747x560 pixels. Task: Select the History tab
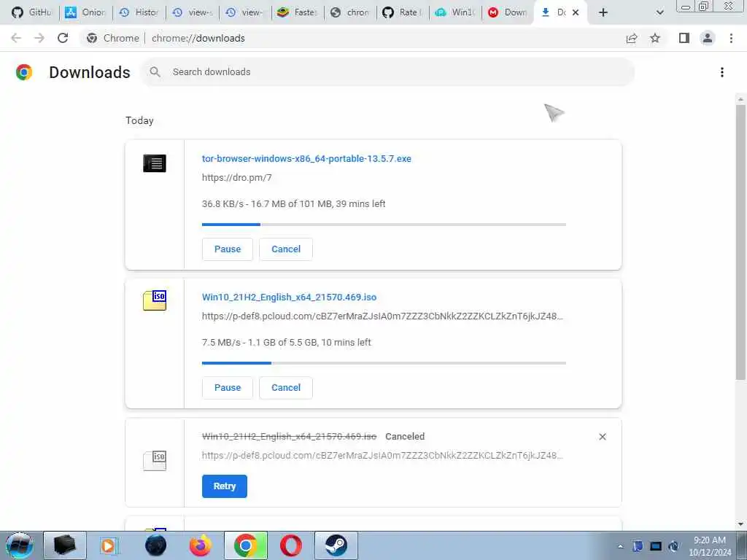138,12
